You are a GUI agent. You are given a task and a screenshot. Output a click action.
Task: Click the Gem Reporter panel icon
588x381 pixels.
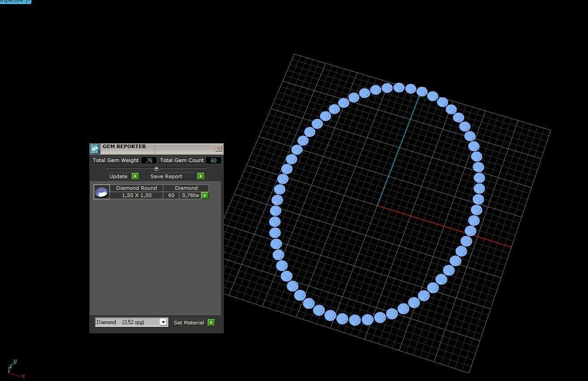point(94,149)
